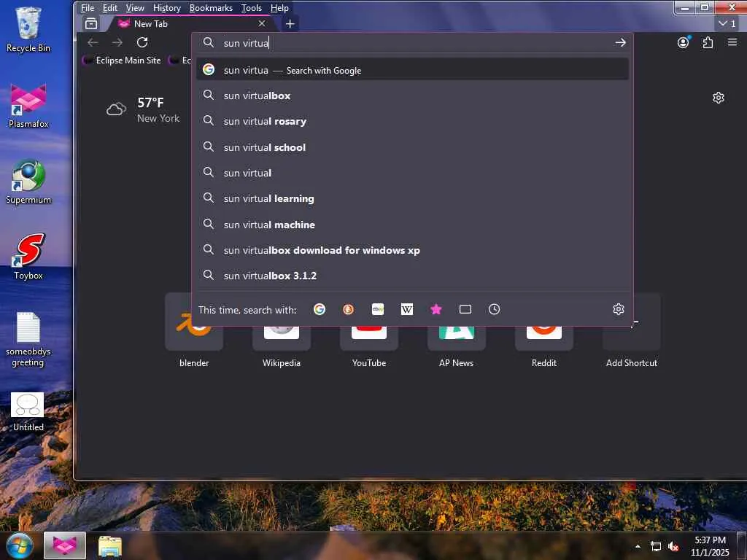Search this time with DuckDuckGo icon
The height and width of the screenshot is (560, 747).
point(348,309)
